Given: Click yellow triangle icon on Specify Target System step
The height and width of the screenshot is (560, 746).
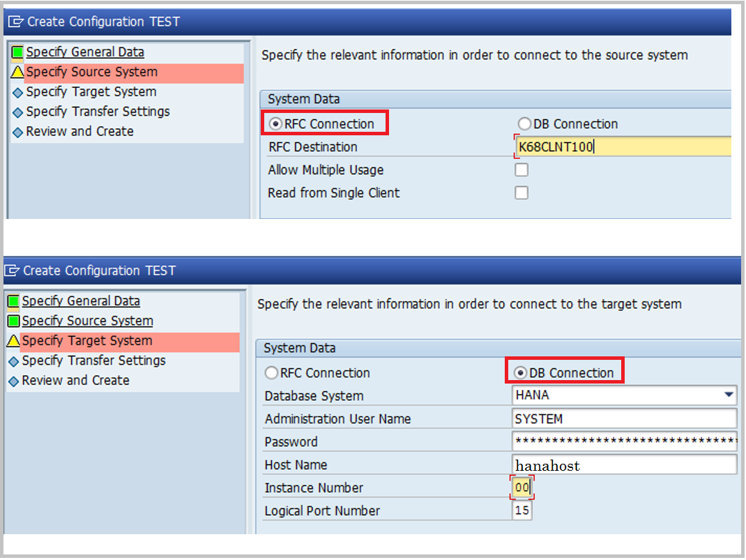Looking at the screenshot, I should click(x=13, y=341).
